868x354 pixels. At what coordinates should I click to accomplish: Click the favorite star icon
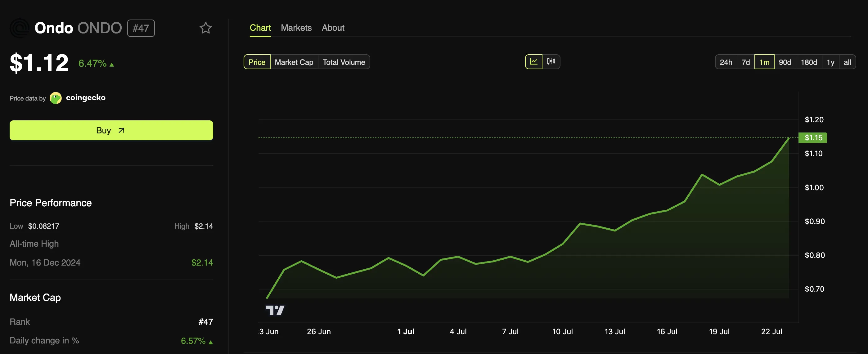205,28
